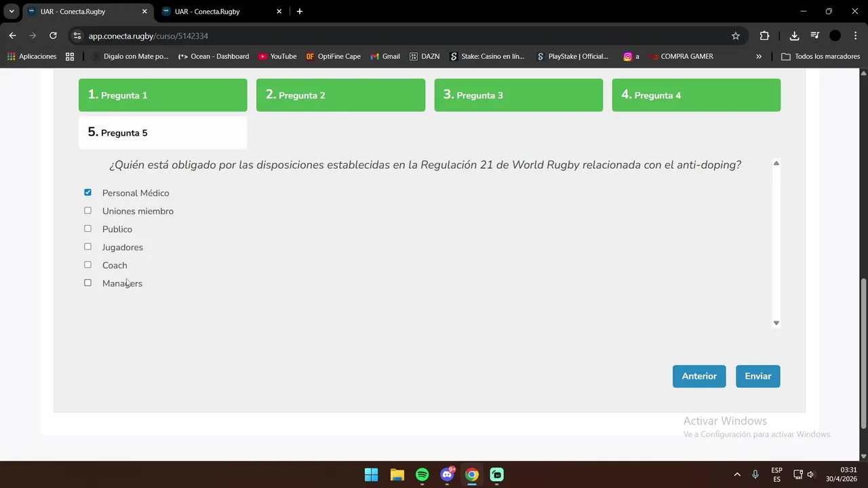The image size is (868, 488).
Task: Open DAZN bookmark
Action: [425, 56]
